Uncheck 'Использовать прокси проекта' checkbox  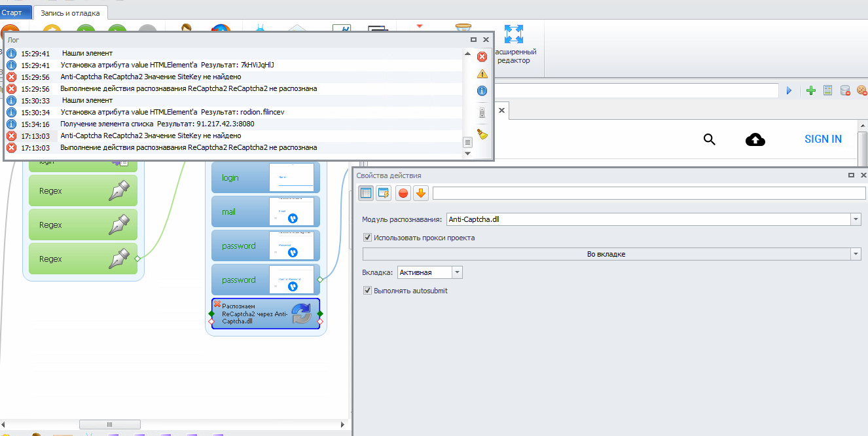(367, 238)
